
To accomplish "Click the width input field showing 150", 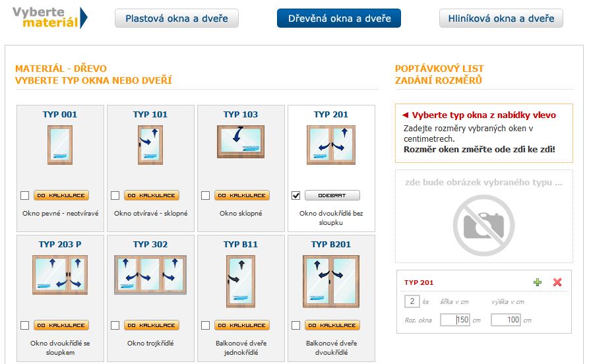I will click(454, 320).
